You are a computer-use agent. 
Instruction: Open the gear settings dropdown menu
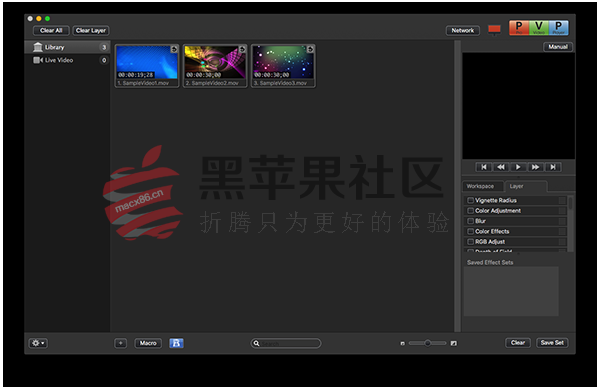(38, 343)
